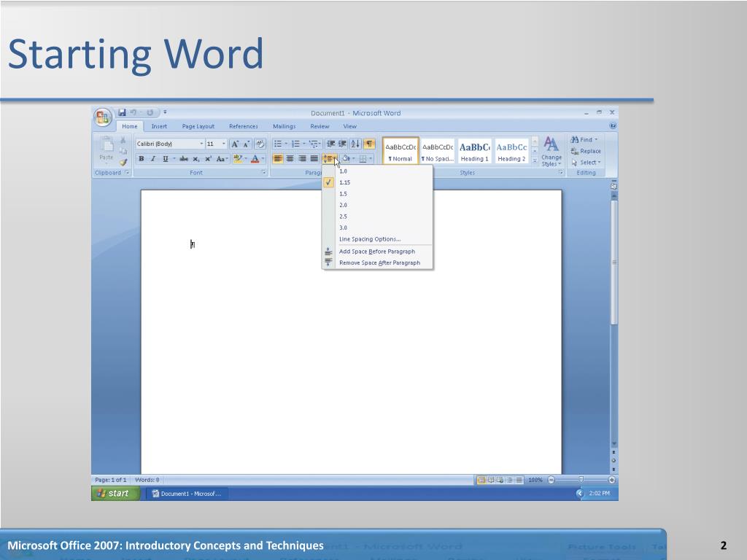Screen dimensions: 747x560
Task: Apply the No Spacing style
Action: coord(438,152)
